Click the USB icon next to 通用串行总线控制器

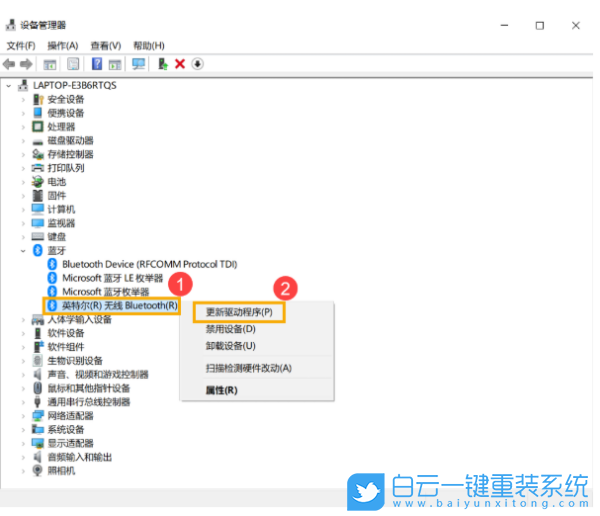pos(38,402)
